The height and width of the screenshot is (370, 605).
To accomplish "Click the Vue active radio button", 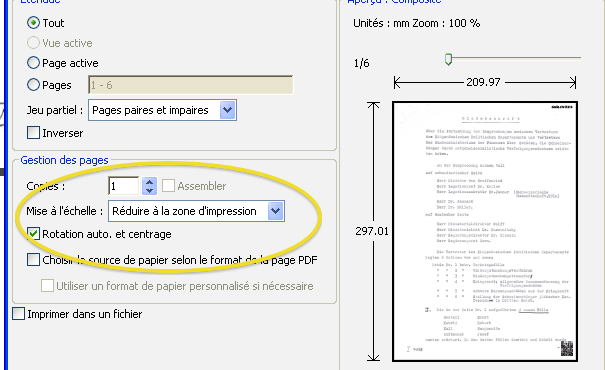I will click(x=34, y=42).
